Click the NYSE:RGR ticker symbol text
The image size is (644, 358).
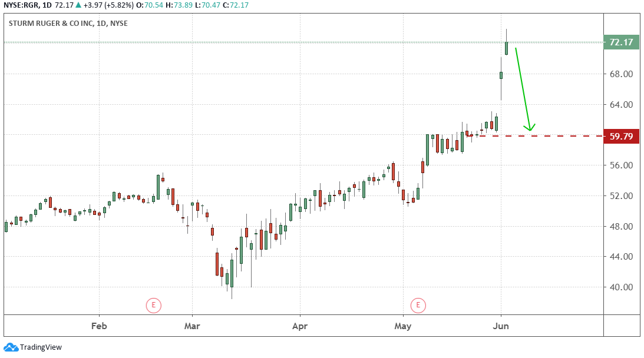tap(21, 5)
